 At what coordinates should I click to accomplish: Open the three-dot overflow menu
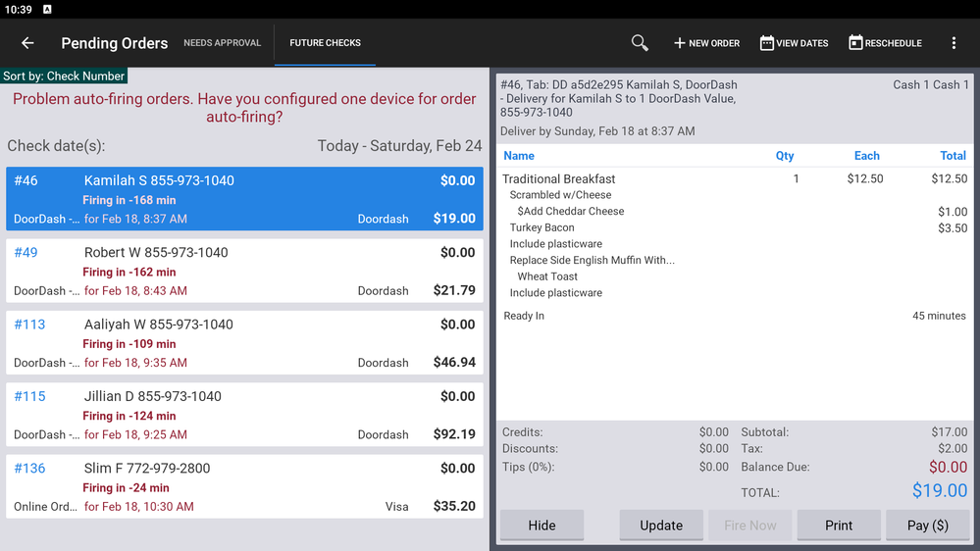pyautogui.click(x=954, y=43)
